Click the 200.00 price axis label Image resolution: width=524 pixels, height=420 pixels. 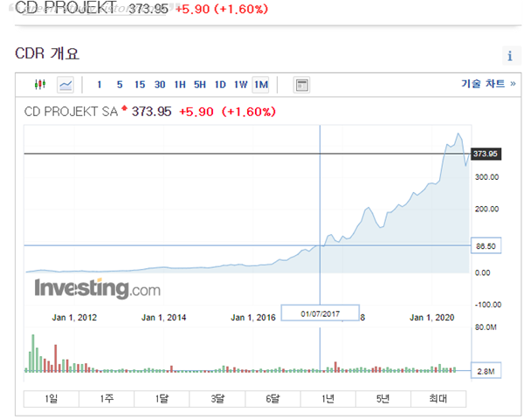(487, 210)
